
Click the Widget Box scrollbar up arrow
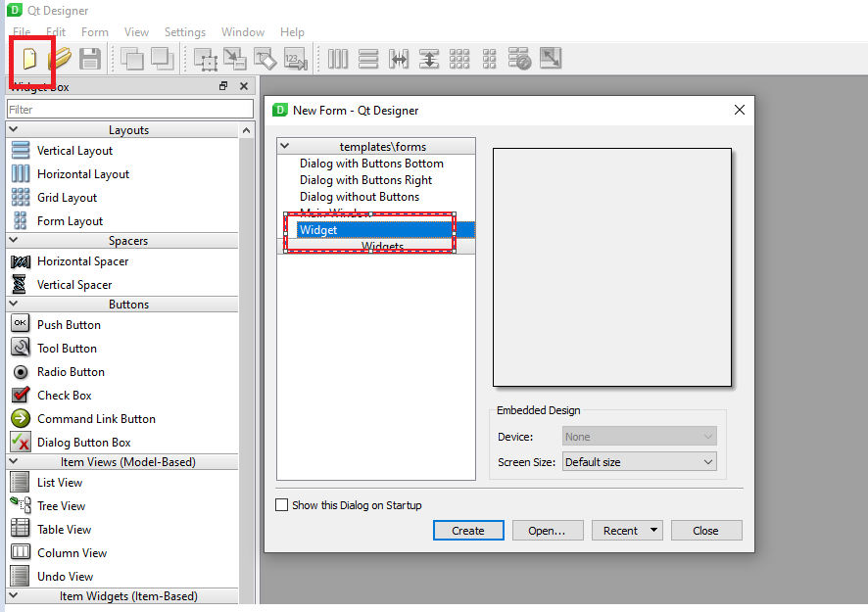coord(246,130)
